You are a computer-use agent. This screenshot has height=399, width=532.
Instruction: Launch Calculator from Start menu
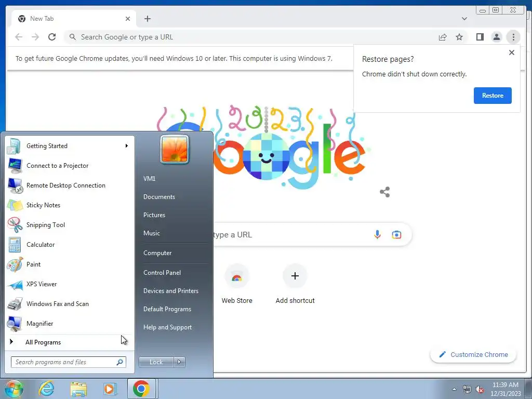[70, 244]
